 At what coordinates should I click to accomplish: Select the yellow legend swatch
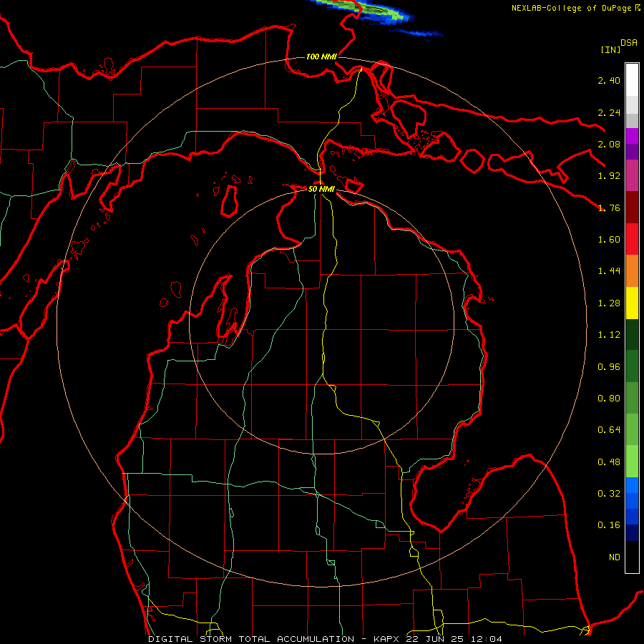coord(632,303)
